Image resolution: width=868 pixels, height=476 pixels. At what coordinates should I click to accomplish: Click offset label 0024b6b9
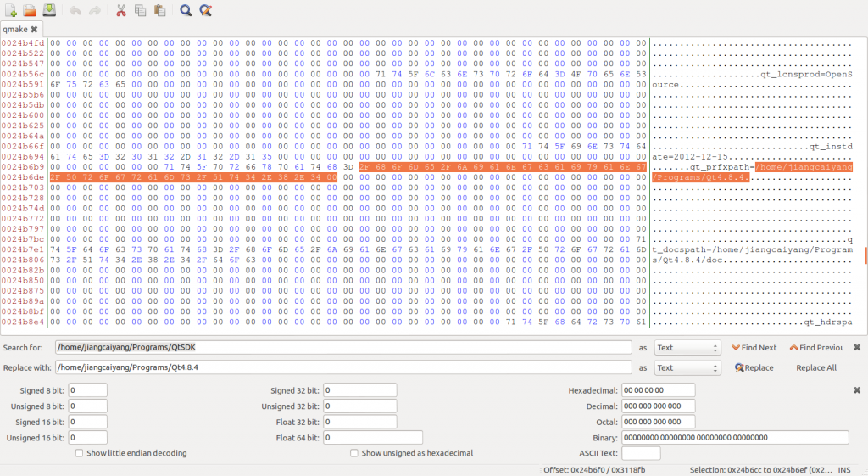23,167
